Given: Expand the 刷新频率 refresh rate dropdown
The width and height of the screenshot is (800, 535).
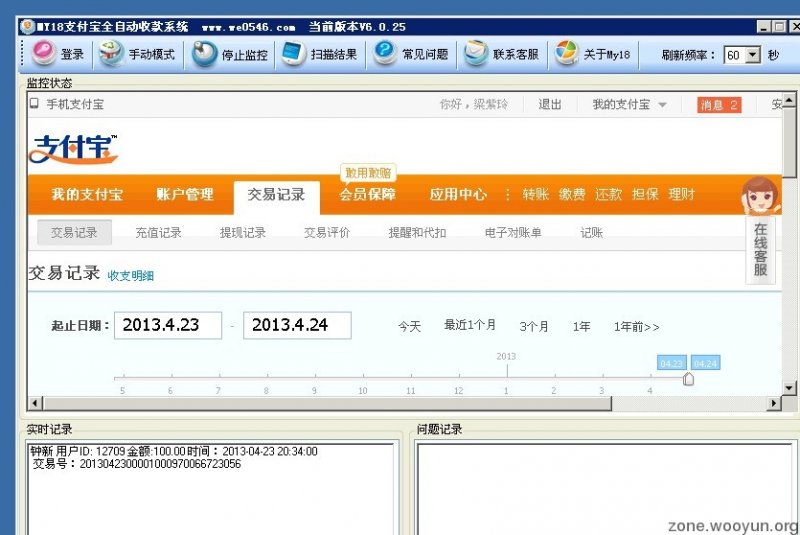Looking at the screenshot, I should pyautogui.click(x=753, y=55).
